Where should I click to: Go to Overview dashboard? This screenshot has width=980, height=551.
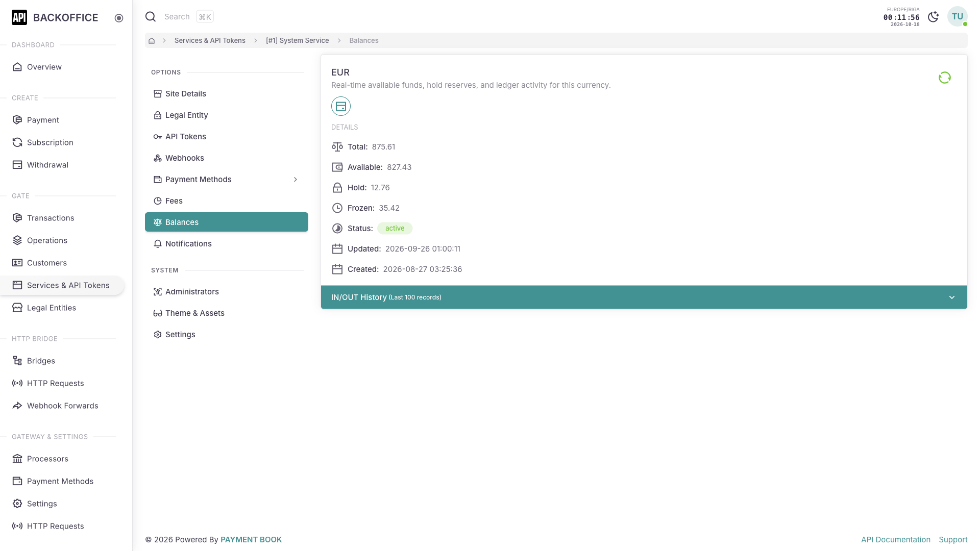tap(62, 67)
